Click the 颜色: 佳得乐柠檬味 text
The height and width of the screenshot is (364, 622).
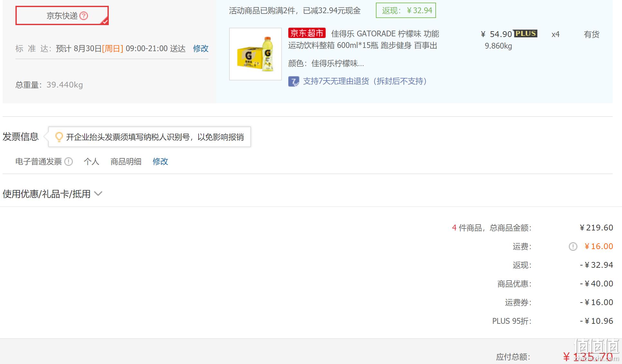point(326,63)
